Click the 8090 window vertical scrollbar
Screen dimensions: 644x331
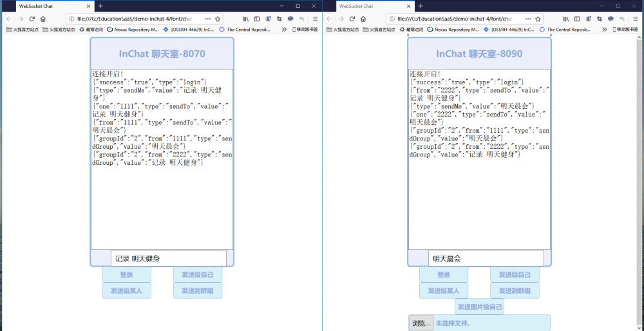click(x=640, y=183)
